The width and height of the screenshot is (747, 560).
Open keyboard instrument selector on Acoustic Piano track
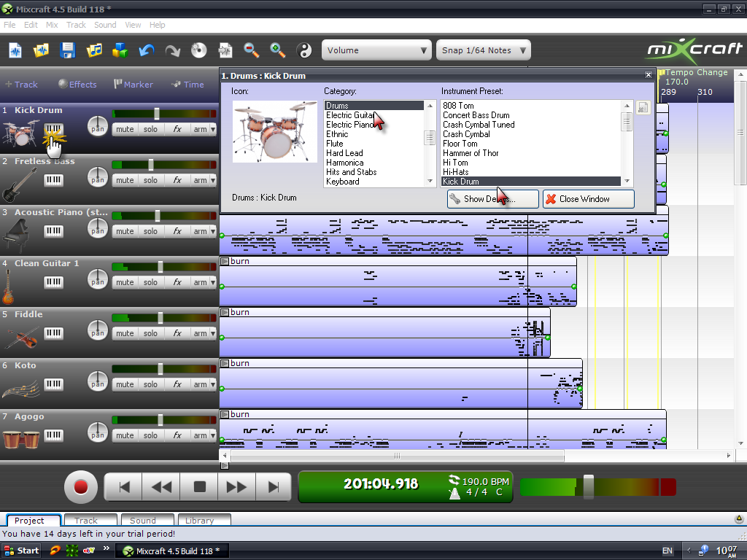coord(53,231)
